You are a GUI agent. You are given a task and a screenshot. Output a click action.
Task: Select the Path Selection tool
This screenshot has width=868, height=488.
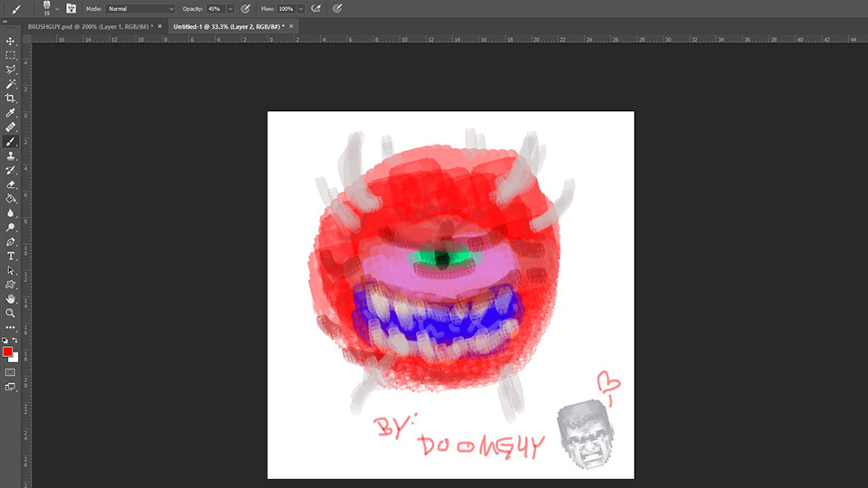pyautogui.click(x=10, y=270)
